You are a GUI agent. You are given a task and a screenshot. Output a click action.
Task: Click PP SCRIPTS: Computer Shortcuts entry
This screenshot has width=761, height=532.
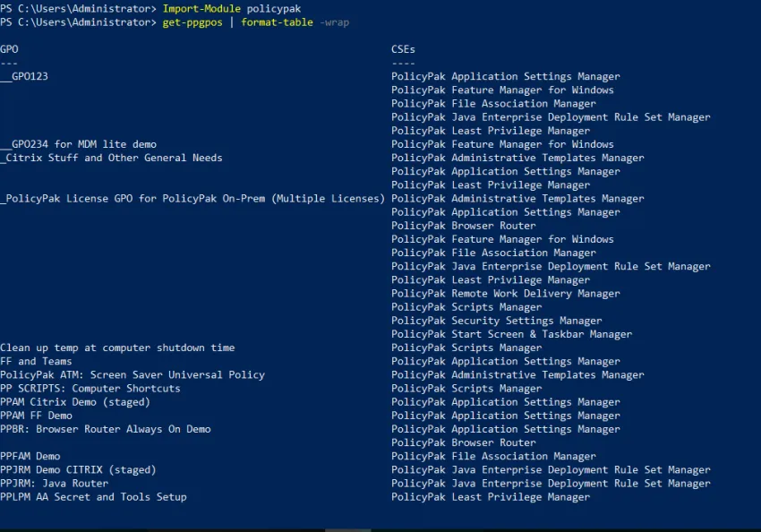coord(90,389)
